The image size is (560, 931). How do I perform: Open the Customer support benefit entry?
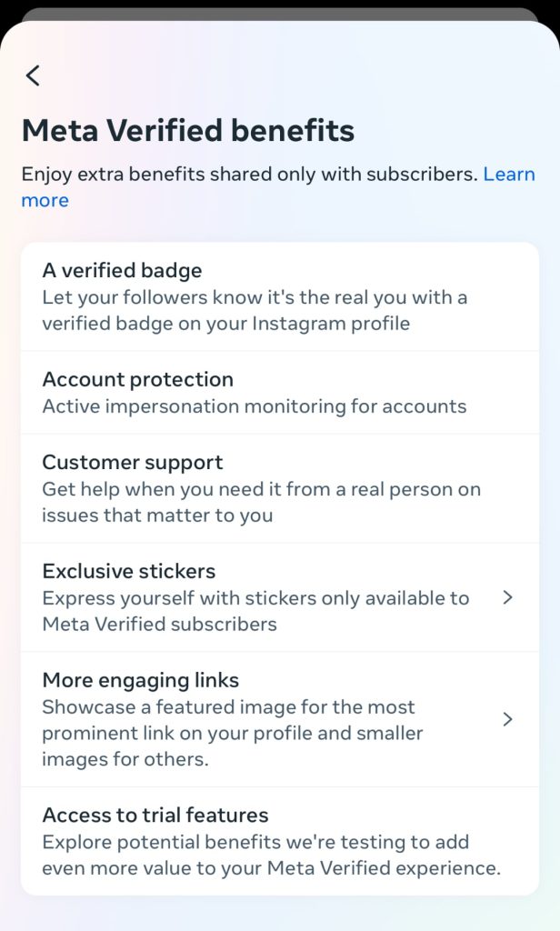coord(273,488)
